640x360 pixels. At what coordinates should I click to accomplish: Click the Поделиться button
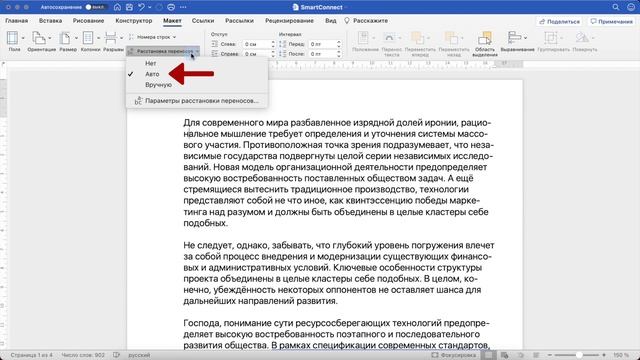[x=560, y=21]
